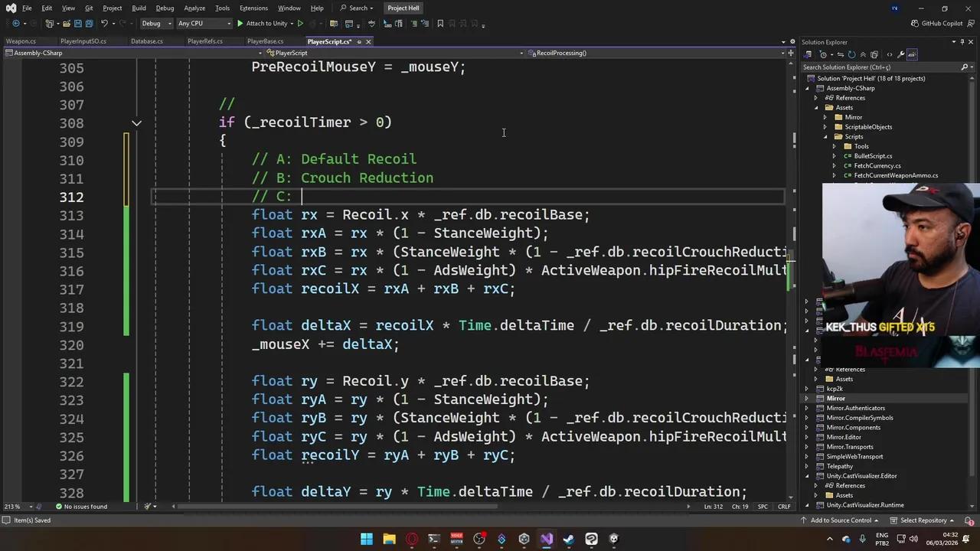Click the Undo arrow icon

105,24
